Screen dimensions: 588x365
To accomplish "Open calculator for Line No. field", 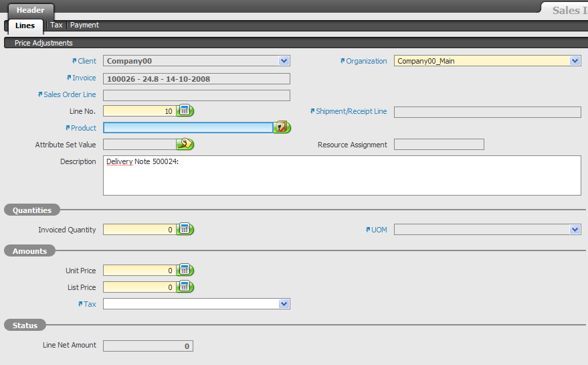I will tap(185, 111).
